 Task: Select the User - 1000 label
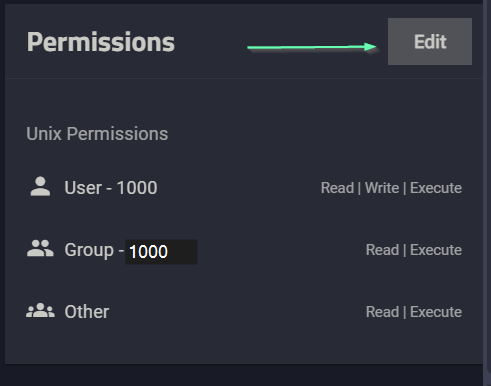point(111,188)
